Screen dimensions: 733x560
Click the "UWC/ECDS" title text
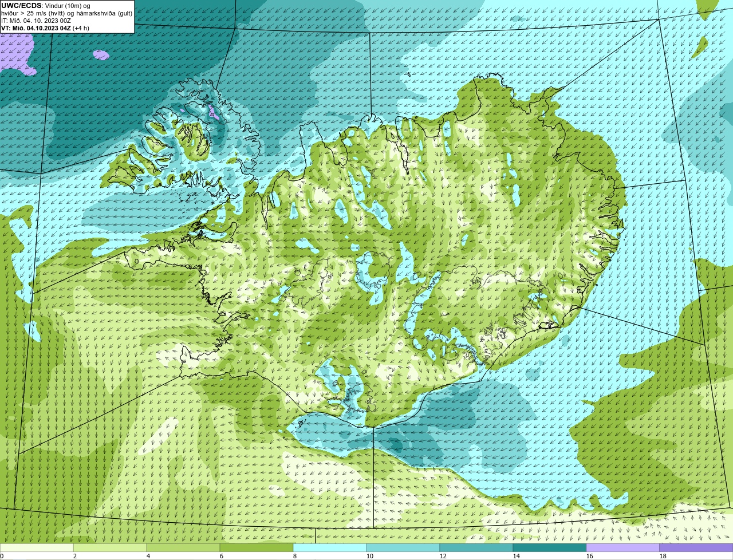point(21,6)
